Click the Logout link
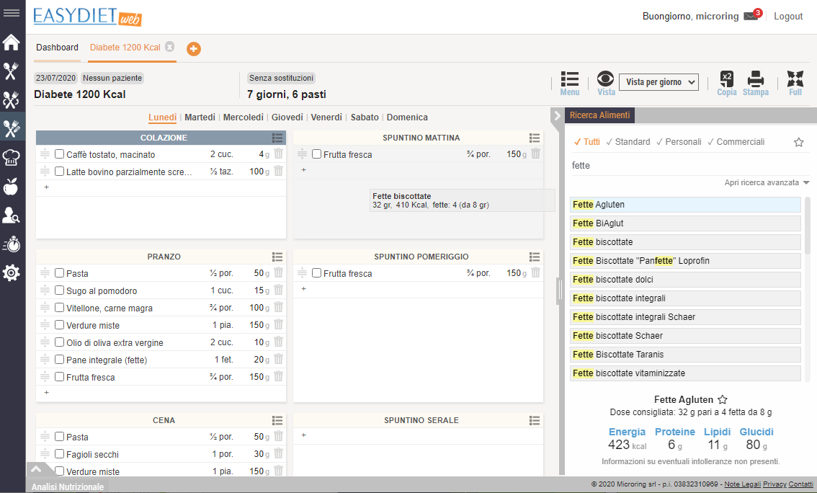The image size is (817, 493). tap(788, 16)
